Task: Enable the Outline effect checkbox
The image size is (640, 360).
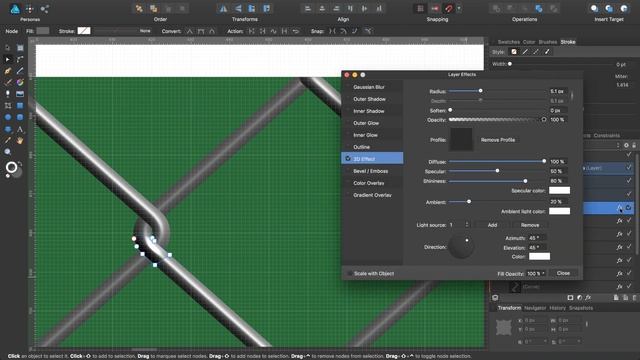Action: point(348,147)
